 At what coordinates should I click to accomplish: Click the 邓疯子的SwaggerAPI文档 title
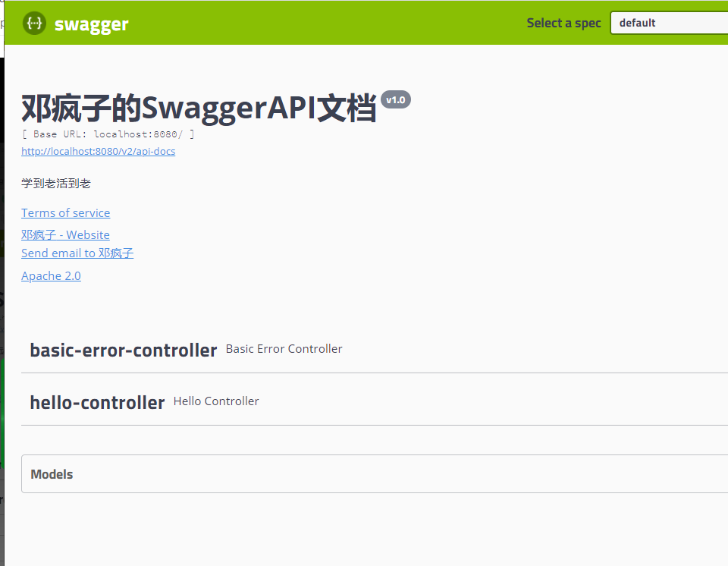coord(199,108)
